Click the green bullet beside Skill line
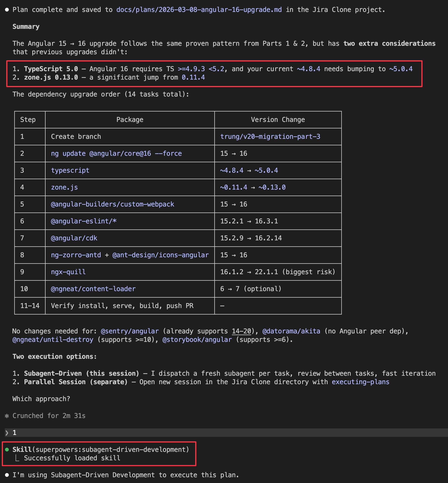The image size is (448, 483). pyautogui.click(x=7, y=450)
